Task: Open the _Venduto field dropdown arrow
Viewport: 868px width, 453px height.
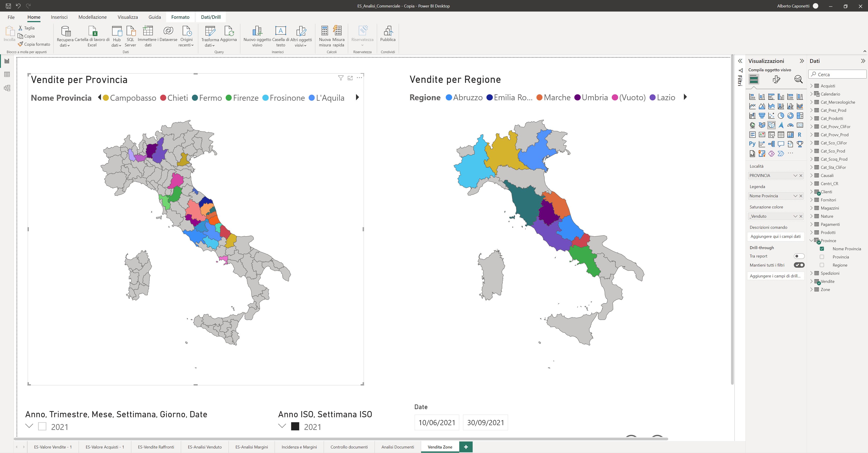Action: coord(795,216)
